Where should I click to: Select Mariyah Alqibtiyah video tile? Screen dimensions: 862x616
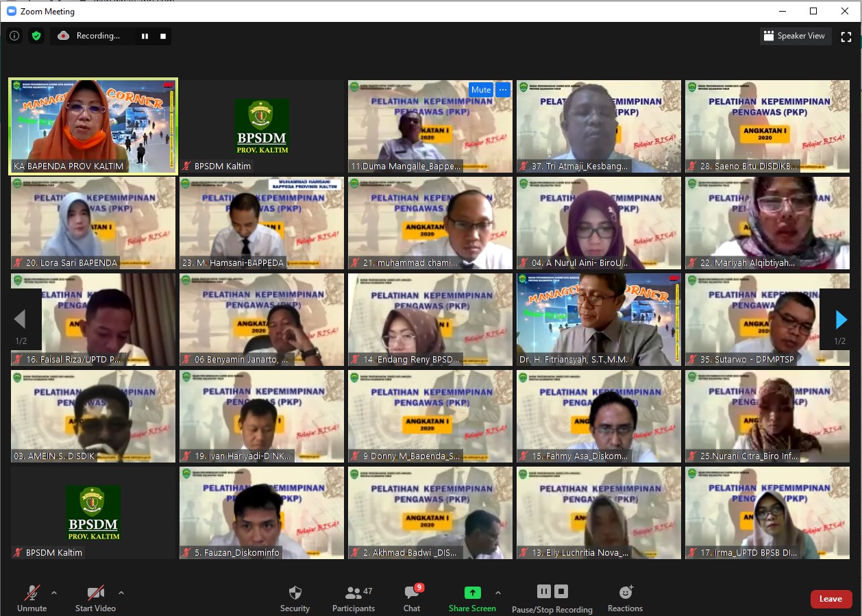767,223
